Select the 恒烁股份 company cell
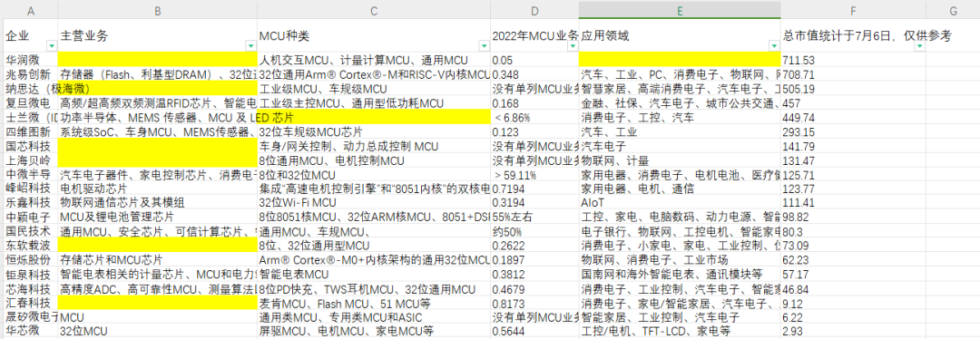The height and width of the screenshot is (339, 980). tap(31, 260)
